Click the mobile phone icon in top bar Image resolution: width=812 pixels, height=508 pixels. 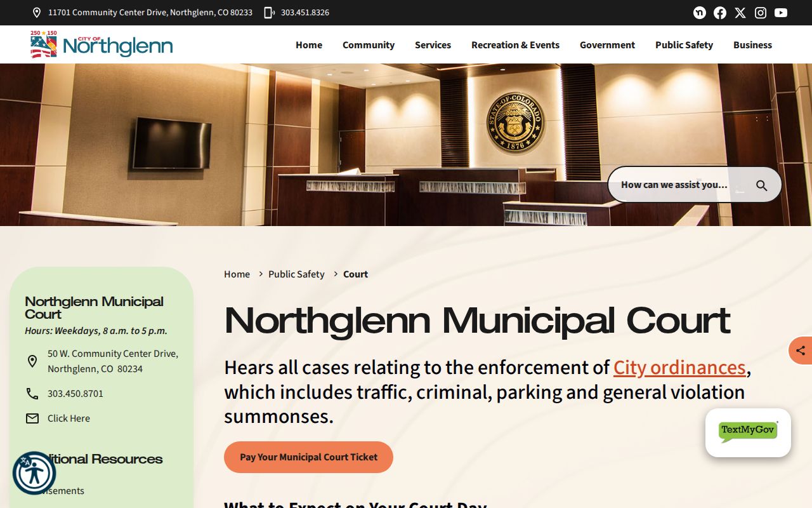[x=269, y=13]
